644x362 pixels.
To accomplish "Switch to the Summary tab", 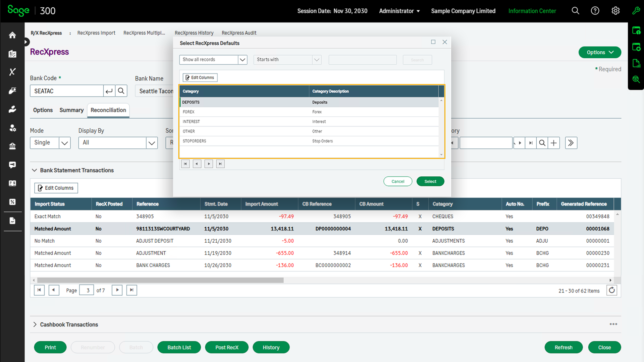I will click(71, 110).
